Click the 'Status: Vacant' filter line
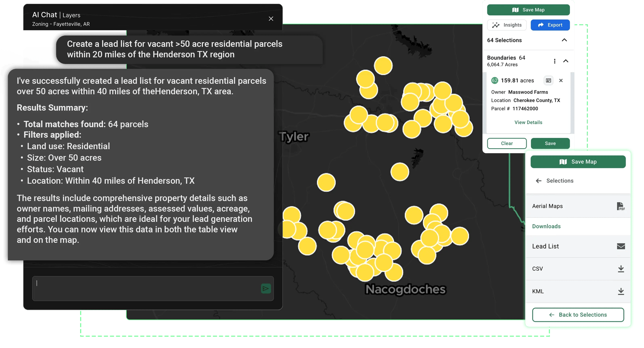This screenshot has height=348, width=644. tap(55, 169)
